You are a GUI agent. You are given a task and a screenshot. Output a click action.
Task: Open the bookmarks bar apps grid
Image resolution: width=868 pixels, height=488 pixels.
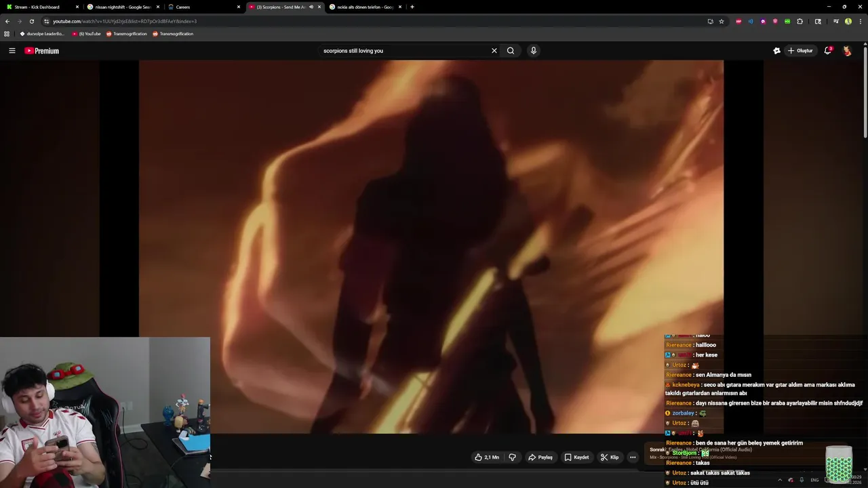click(7, 34)
